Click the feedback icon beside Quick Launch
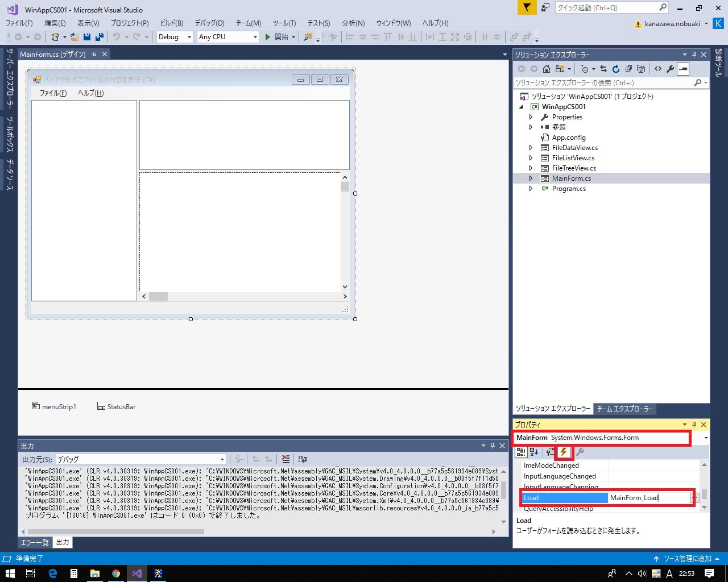728x582 pixels. click(x=545, y=7)
